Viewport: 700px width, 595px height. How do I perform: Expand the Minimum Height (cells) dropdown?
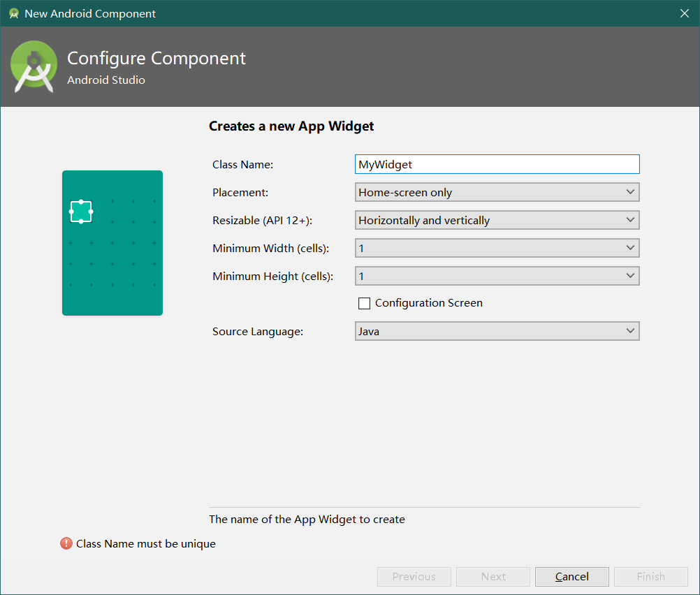point(497,276)
